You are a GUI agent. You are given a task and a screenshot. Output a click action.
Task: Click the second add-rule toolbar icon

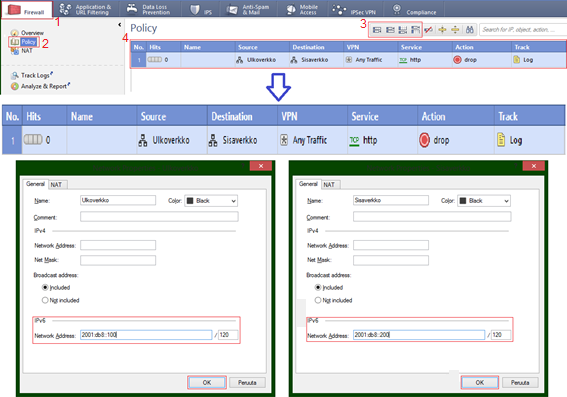(390, 30)
